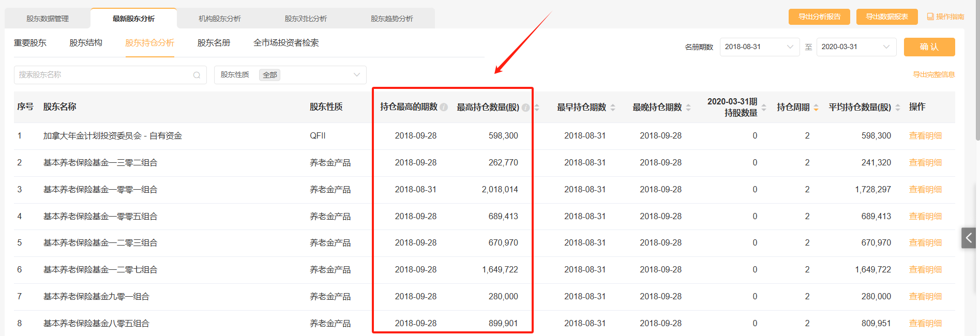
Task: Open start period dropdown 2018-08-31
Action: tap(760, 47)
